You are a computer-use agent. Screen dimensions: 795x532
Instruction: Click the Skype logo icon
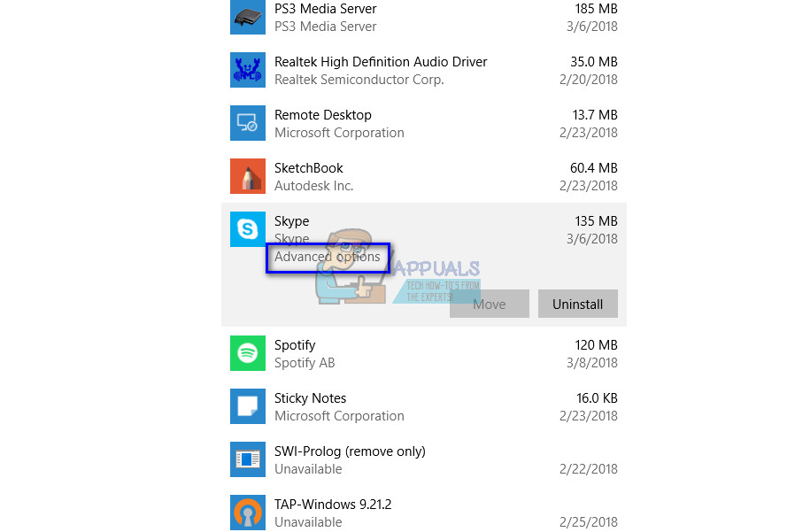[247, 229]
